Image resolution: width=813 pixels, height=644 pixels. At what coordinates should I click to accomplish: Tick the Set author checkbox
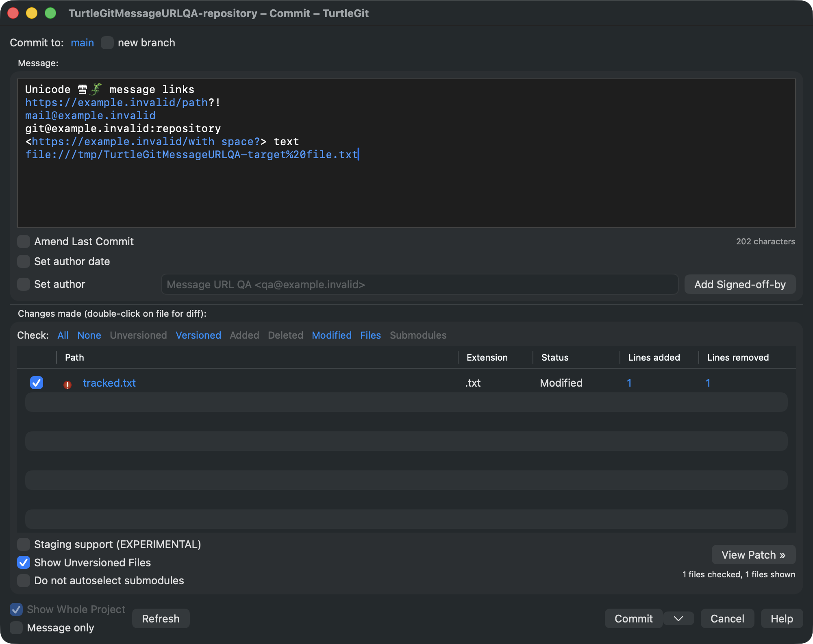point(24,284)
